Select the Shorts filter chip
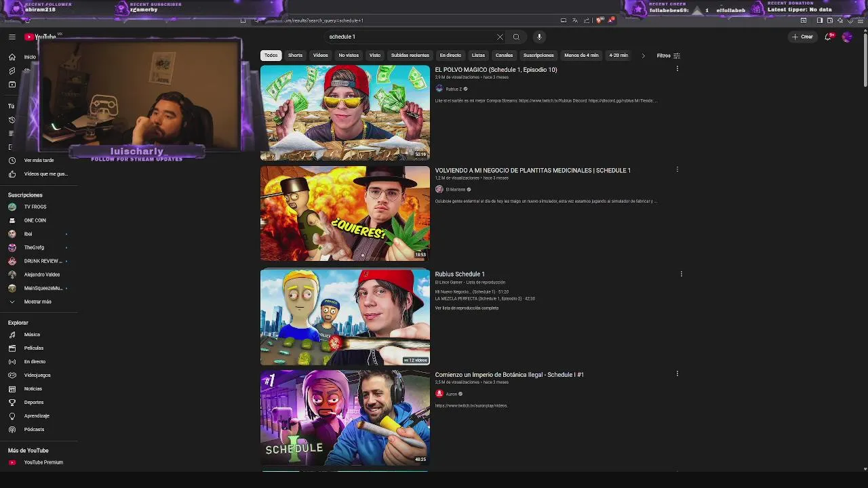Viewport: 868px width, 488px height. 295,56
